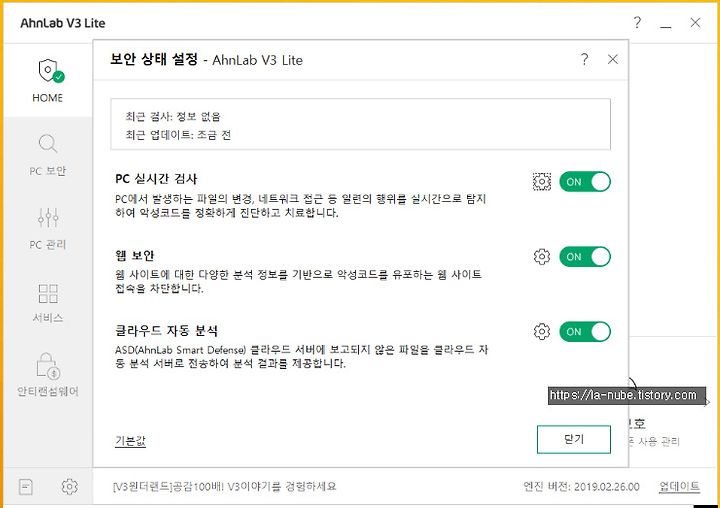720x508 pixels.
Task: Click the V3원더랜드 banner text
Action: pos(225,486)
